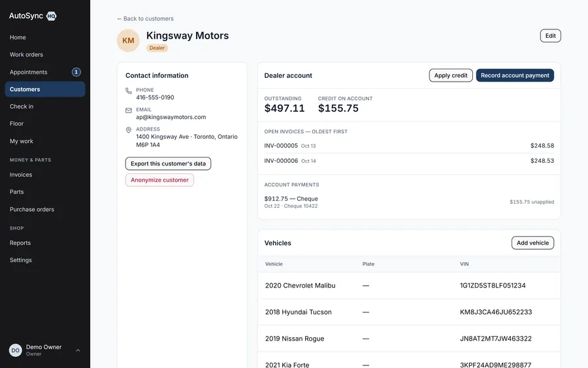Click the $248.58 invoice amount
588x368 pixels.
542,146
